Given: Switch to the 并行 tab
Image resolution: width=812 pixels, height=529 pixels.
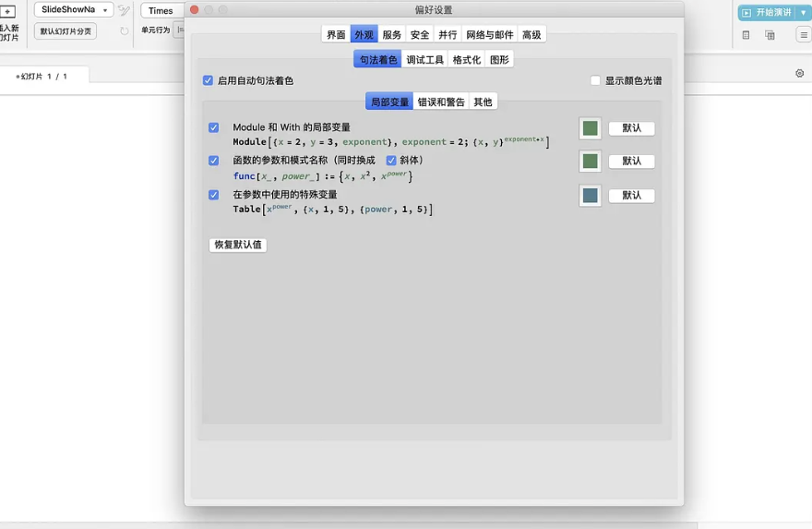Looking at the screenshot, I should click(448, 35).
